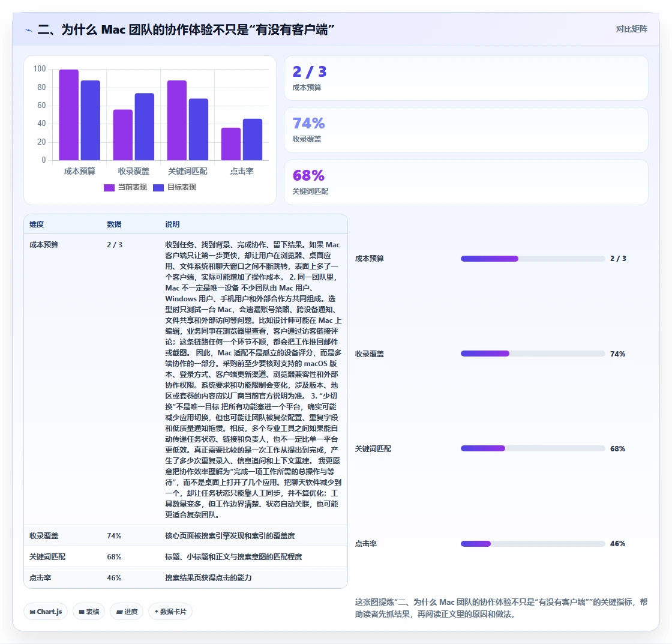Click the section title 二、为什么 Mac 团队

click(x=186, y=29)
